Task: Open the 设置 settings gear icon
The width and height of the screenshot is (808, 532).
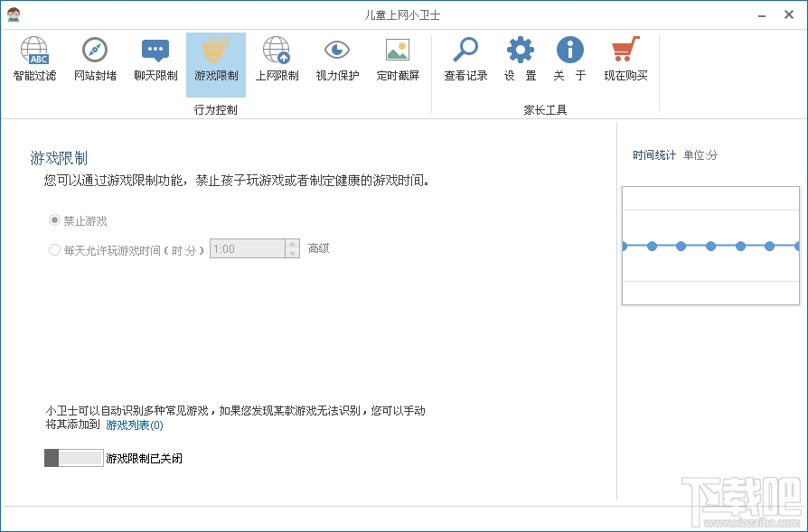Action: [x=519, y=56]
